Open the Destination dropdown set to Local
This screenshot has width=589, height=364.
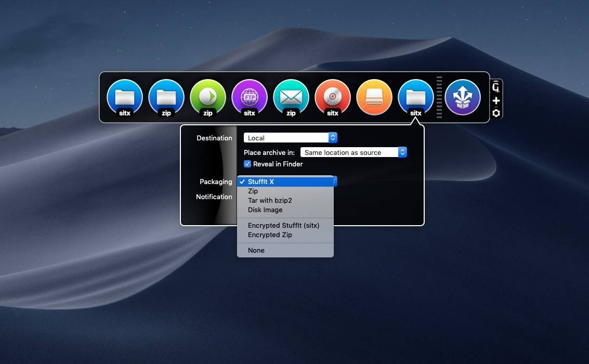(291, 138)
